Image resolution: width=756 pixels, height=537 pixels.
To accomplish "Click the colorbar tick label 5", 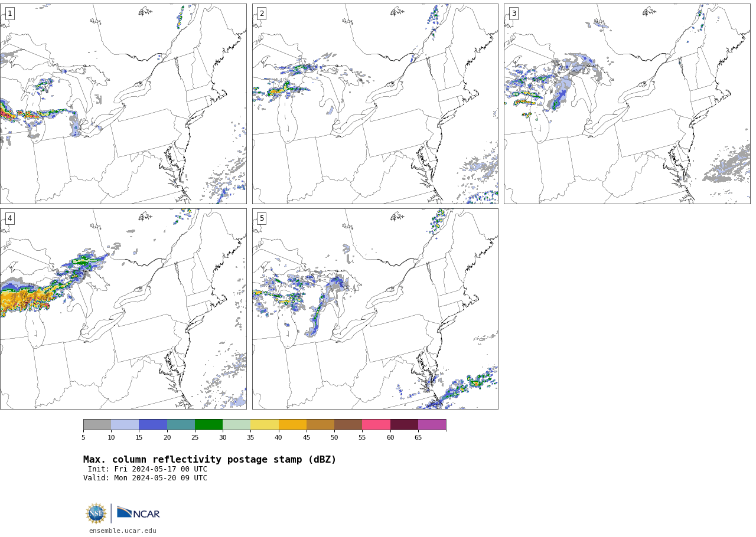I will [x=83, y=438].
